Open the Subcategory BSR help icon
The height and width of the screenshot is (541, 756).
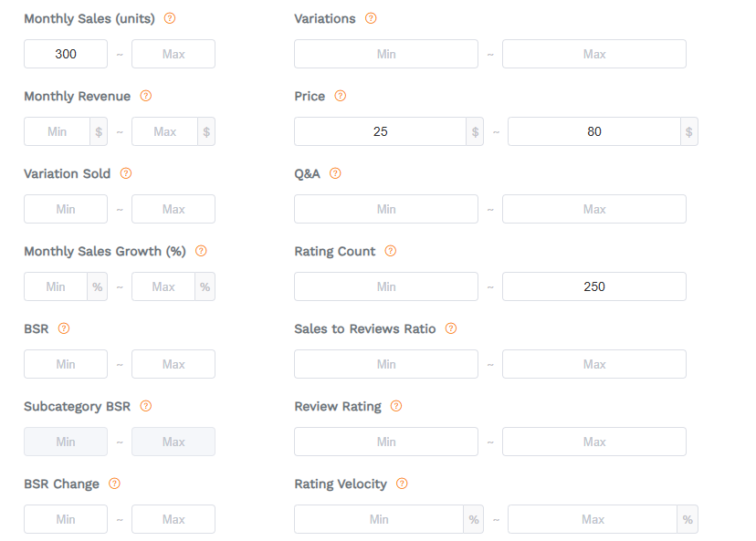click(145, 406)
